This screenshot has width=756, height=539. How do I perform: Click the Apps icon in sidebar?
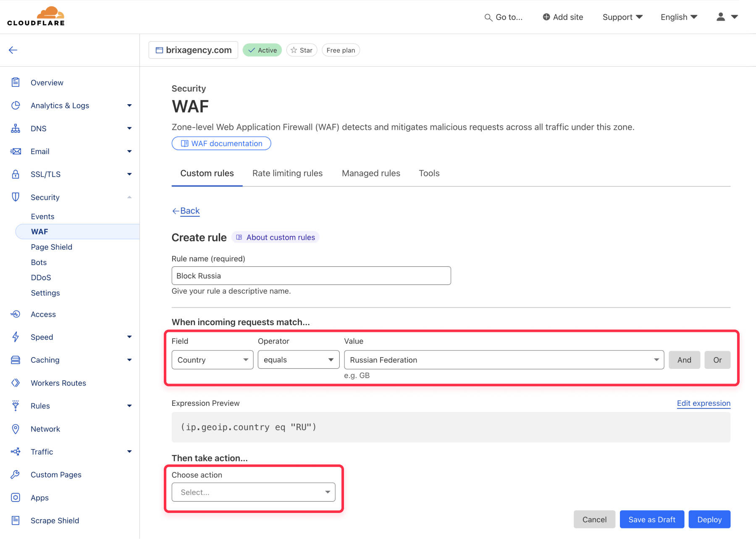[x=16, y=497]
